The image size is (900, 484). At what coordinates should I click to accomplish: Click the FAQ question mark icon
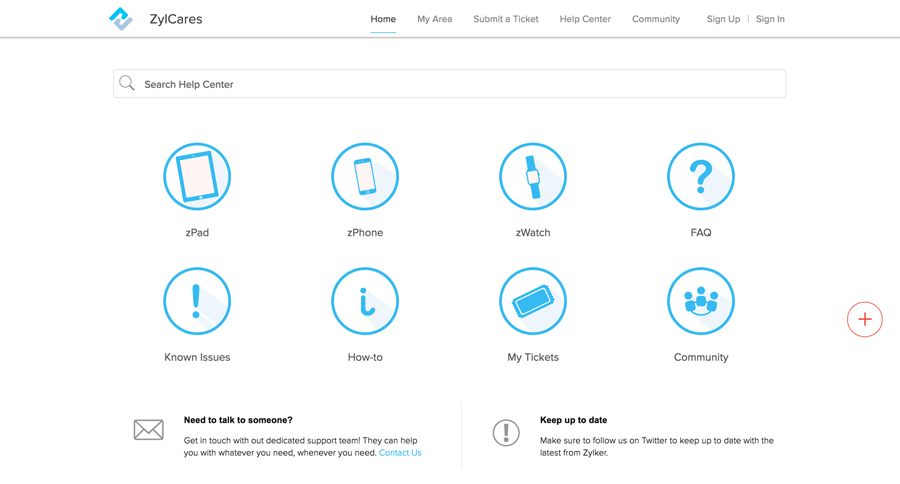701,177
